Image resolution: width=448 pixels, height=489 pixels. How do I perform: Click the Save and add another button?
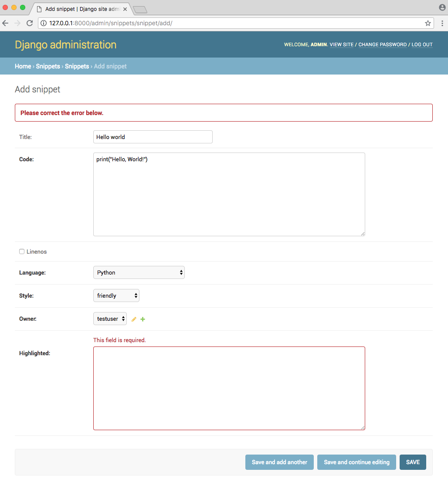click(x=280, y=462)
